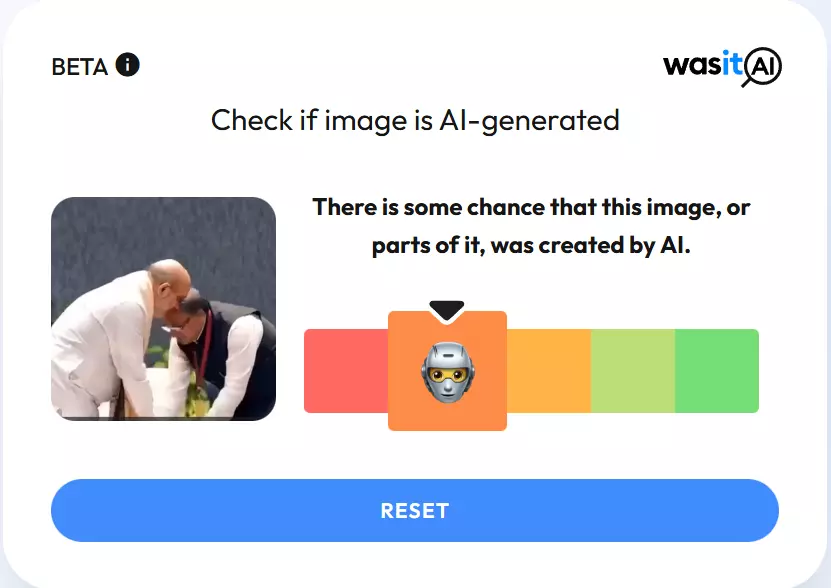
Task: Click the blue 'it' letters in logo
Action: [x=731, y=64]
